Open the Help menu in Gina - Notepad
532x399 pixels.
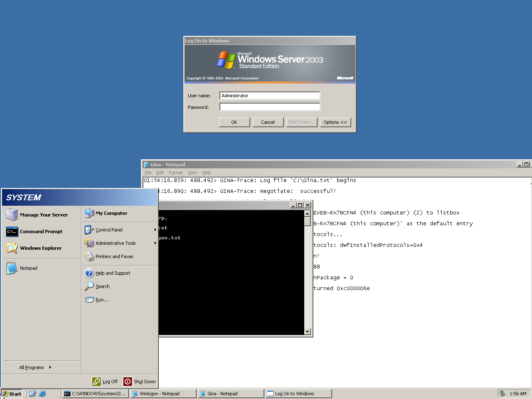click(207, 172)
